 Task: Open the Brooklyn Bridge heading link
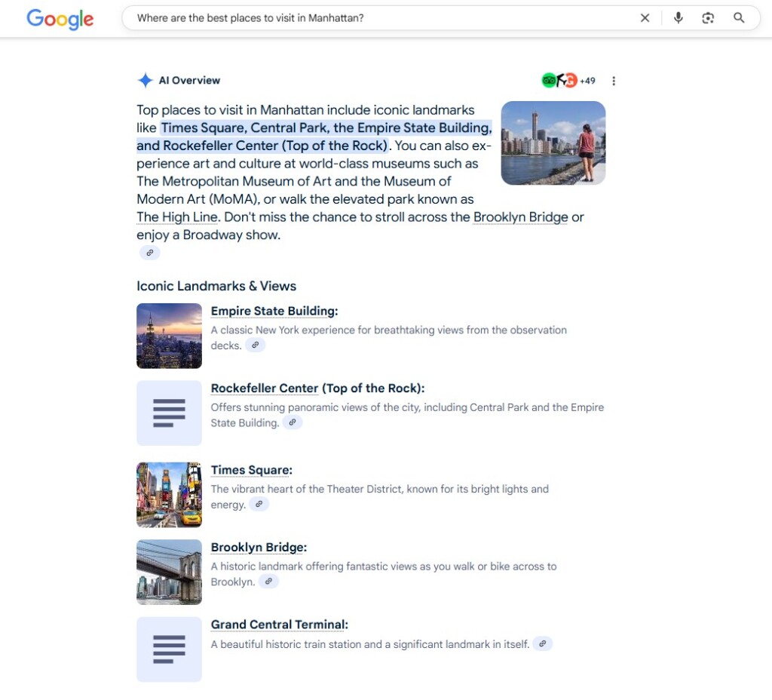pyautogui.click(x=259, y=548)
